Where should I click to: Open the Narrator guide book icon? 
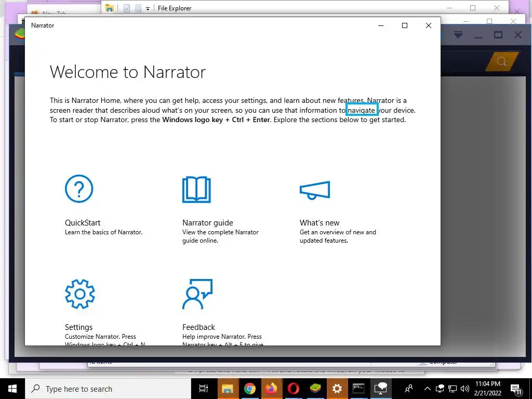point(196,189)
